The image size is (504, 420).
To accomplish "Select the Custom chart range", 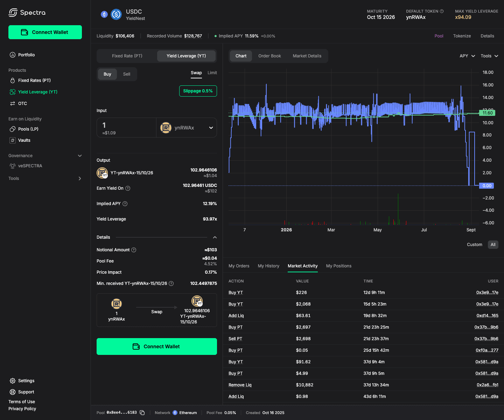I will [x=475, y=245].
